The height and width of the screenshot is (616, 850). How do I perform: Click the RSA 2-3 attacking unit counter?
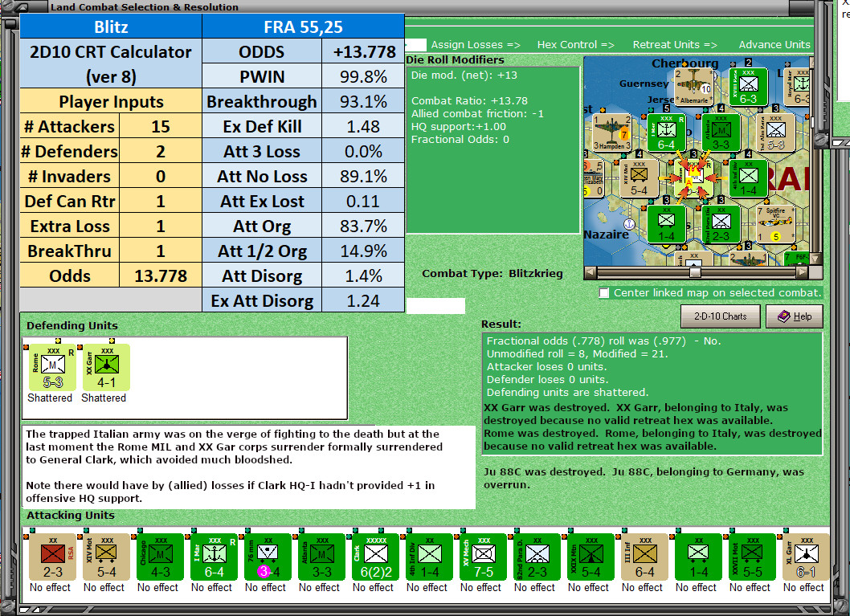click(x=52, y=557)
